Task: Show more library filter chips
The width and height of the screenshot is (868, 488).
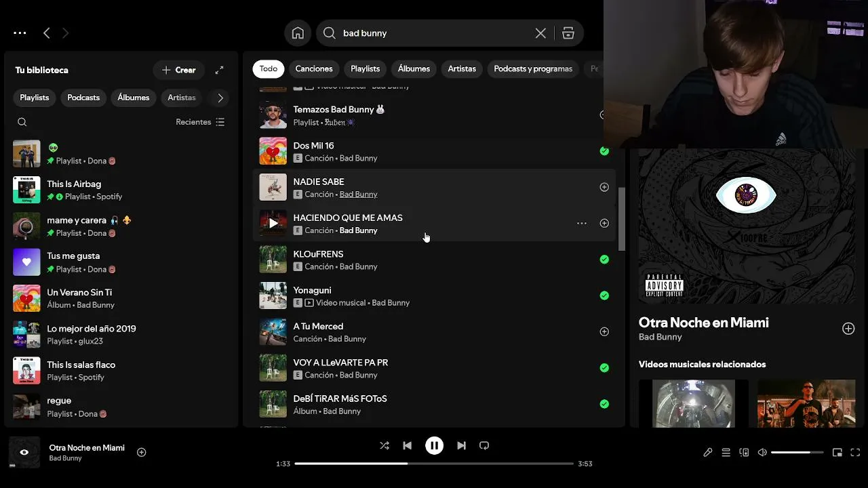Action: tap(220, 98)
